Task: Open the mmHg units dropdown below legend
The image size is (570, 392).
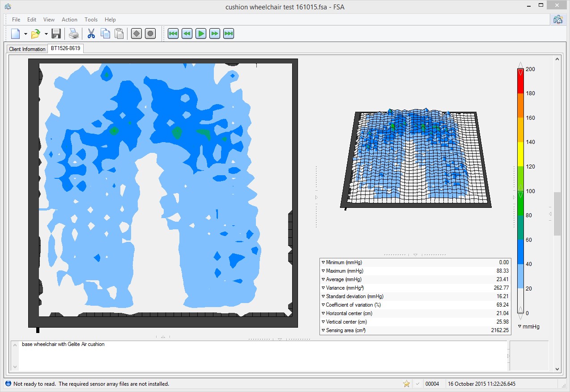Action: (x=520, y=327)
